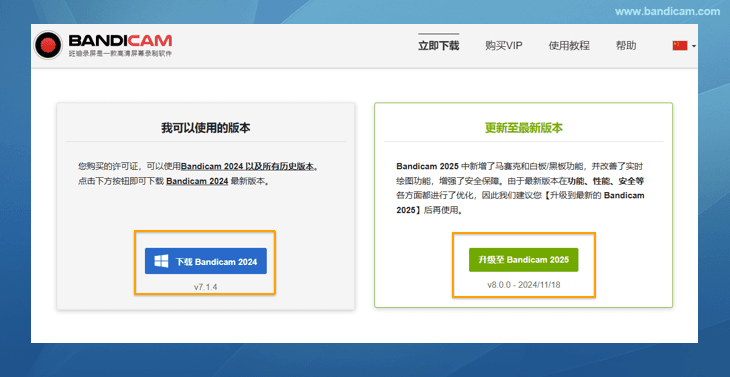
Task: Expand the language dropdown arrow
Action: (x=694, y=46)
